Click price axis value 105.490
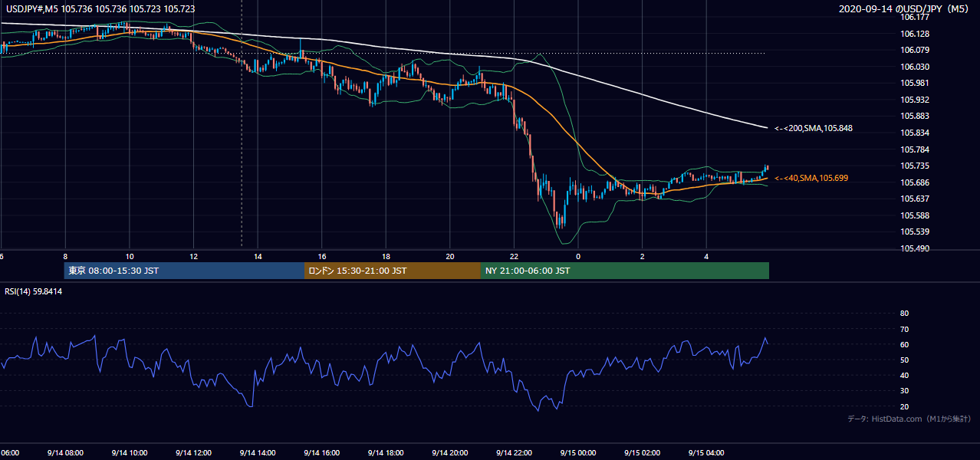980x460 pixels. pyautogui.click(x=914, y=248)
